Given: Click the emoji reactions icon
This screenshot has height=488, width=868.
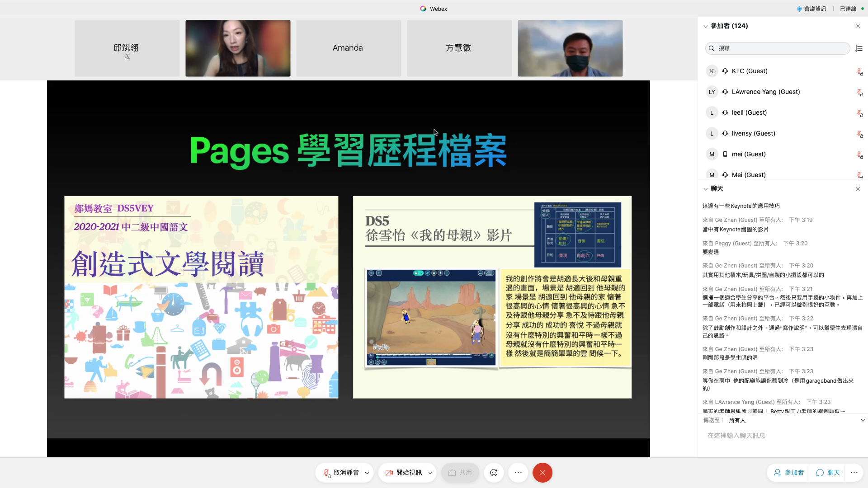Looking at the screenshot, I should point(494,473).
